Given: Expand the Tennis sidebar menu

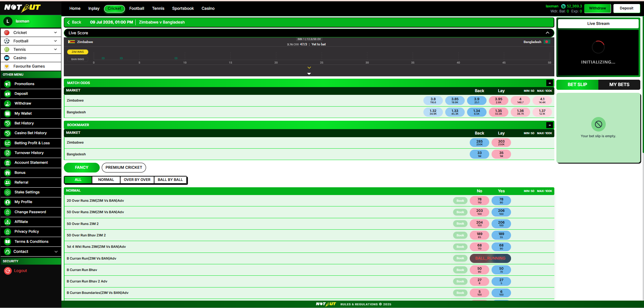Looking at the screenshot, I should (x=55, y=49).
